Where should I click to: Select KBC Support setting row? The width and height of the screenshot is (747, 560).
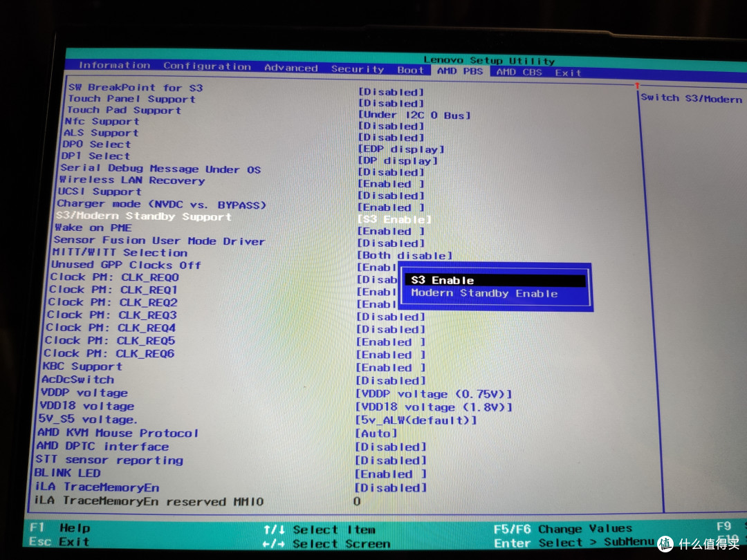[82, 366]
